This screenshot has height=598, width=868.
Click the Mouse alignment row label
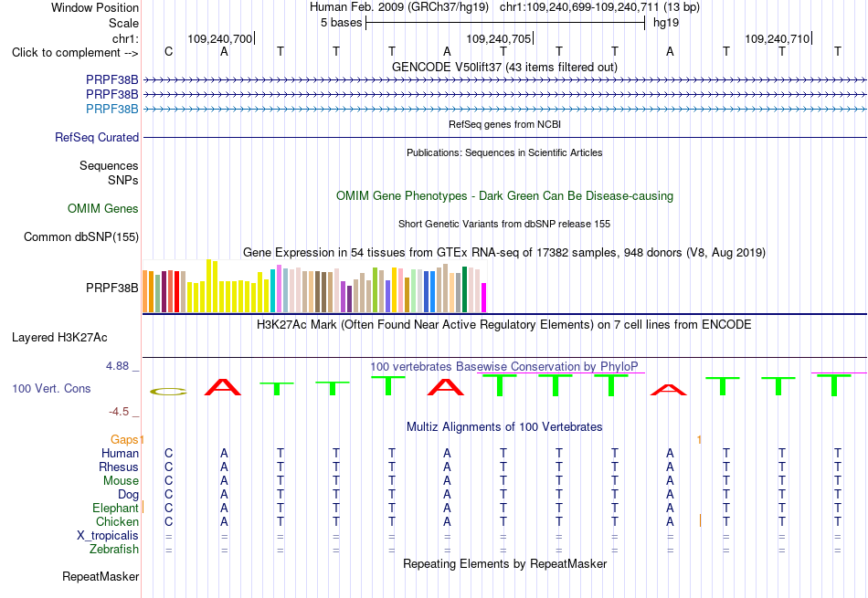point(121,481)
